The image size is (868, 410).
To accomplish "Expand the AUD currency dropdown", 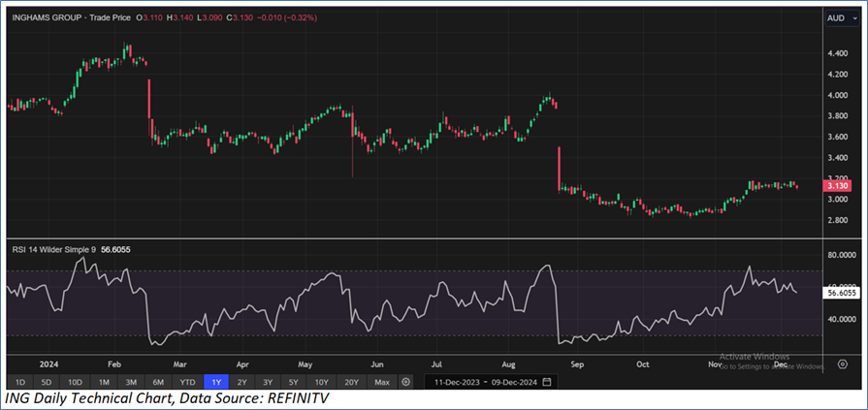I will tap(837, 17).
